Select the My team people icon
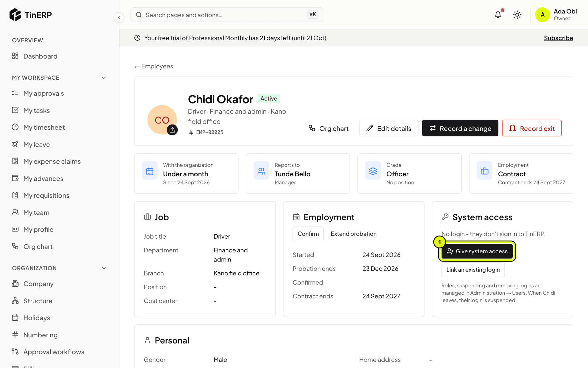The image size is (588, 368). 15,212
